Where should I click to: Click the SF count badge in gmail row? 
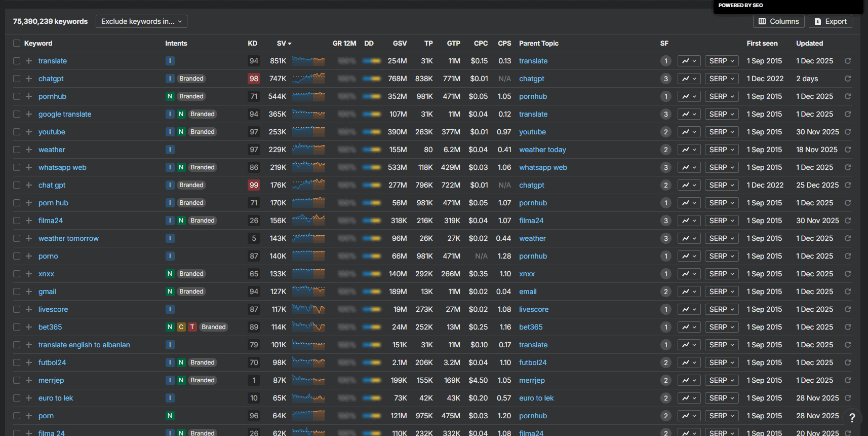(x=666, y=292)
